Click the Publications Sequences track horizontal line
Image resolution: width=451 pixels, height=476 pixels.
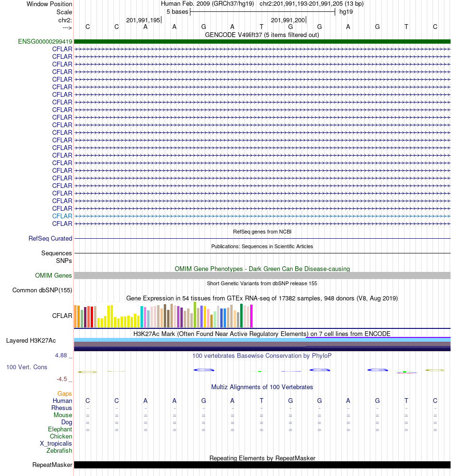coord(262,253)
